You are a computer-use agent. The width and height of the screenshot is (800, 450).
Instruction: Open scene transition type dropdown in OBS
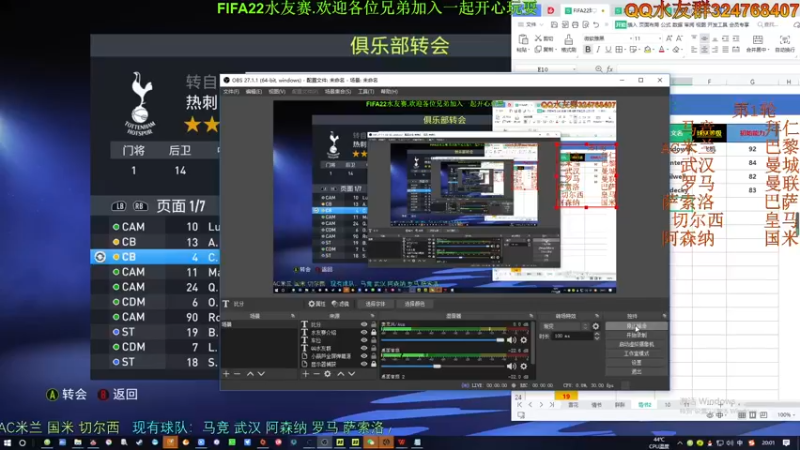point(565,326)
